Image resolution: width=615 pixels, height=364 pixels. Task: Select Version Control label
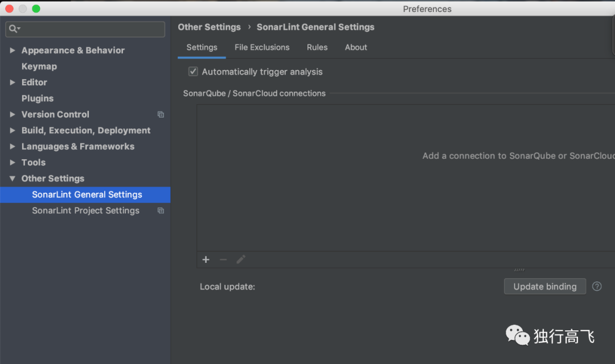[55, 114]
